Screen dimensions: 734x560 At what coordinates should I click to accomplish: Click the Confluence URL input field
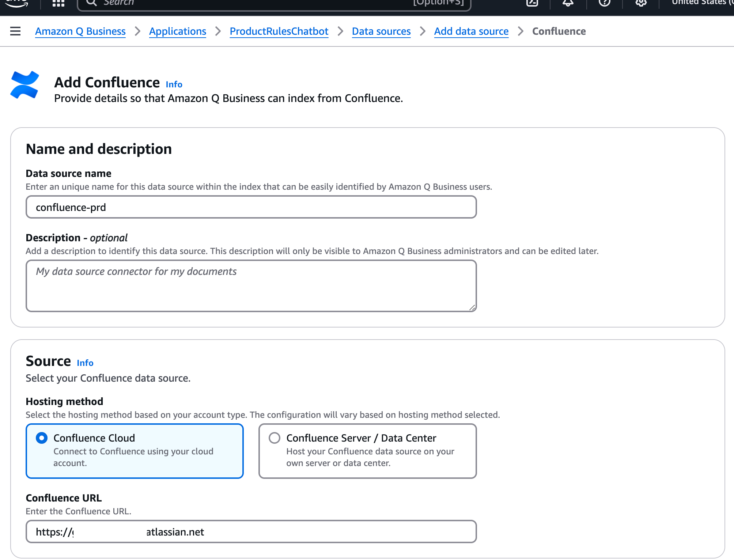coord(251,532)
